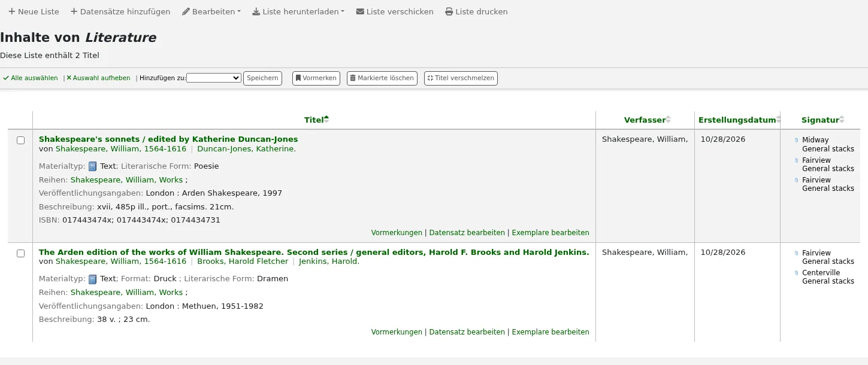Click Vormerkungen for Arden edition

pyautogui.click(x=397, y=331)
